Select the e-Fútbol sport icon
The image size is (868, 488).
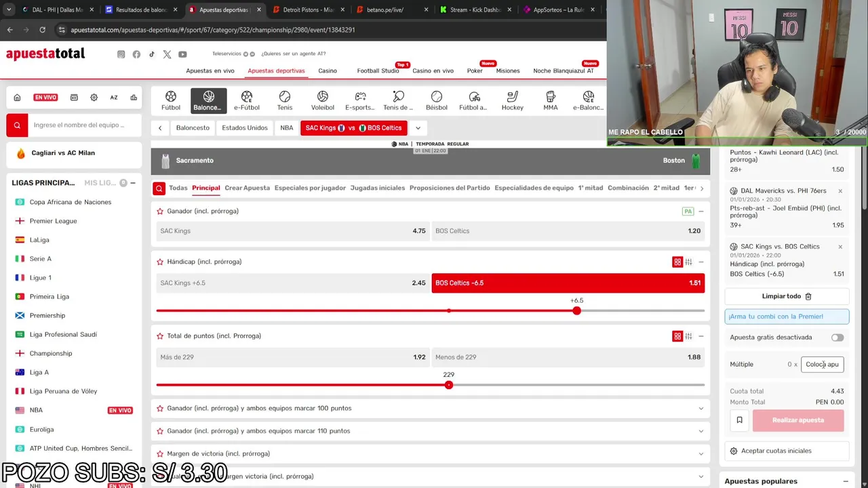pos(247,100)
